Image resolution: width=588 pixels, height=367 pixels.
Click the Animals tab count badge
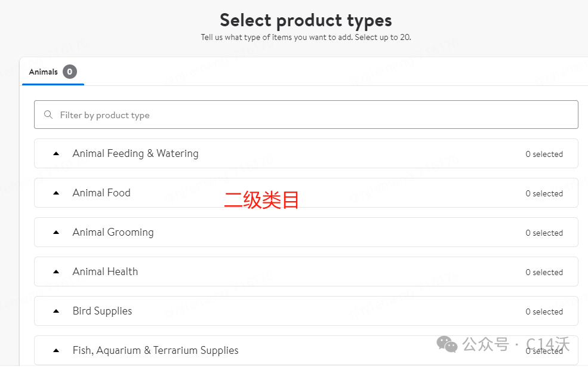70,72
